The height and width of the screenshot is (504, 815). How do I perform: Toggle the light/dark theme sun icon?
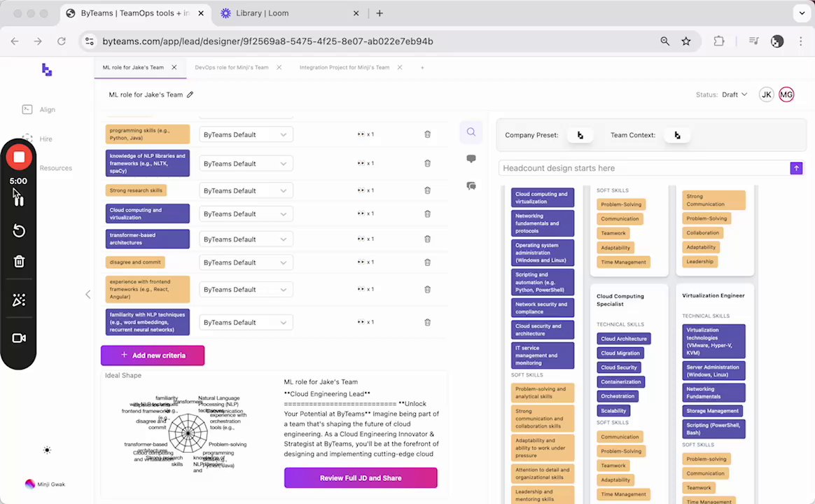coord(48,450)
